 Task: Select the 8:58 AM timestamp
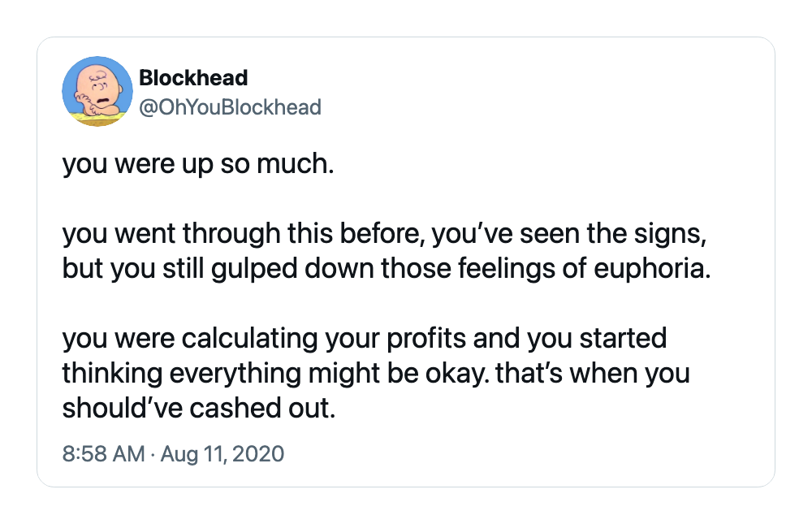click(104, 453)
